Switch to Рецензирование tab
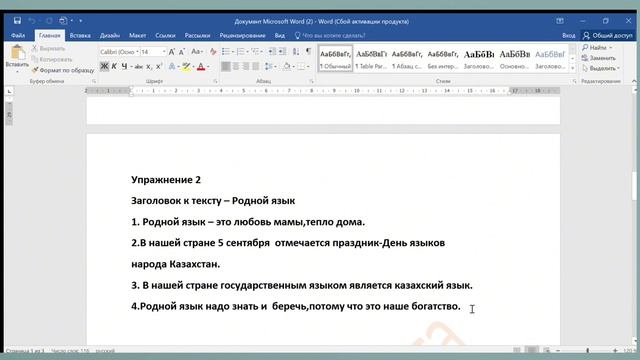This screenshot has width=640, height=360. tap(242, 36)
